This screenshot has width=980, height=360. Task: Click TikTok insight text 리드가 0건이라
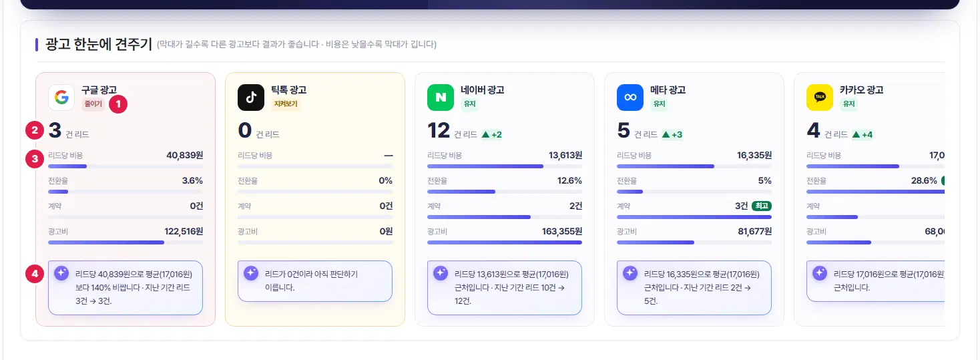point(311,281)
